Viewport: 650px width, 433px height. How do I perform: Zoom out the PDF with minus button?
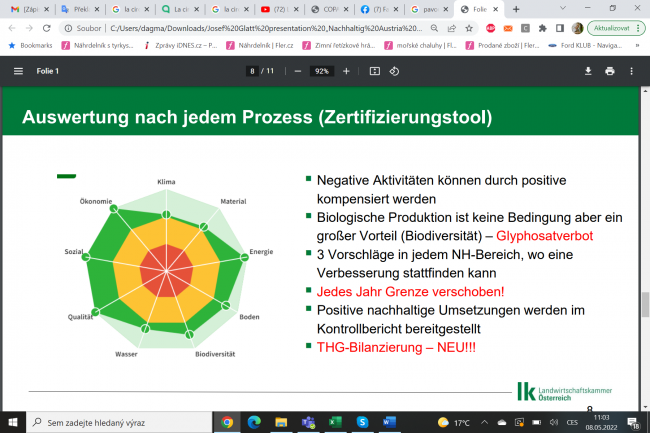coord(298,71)
